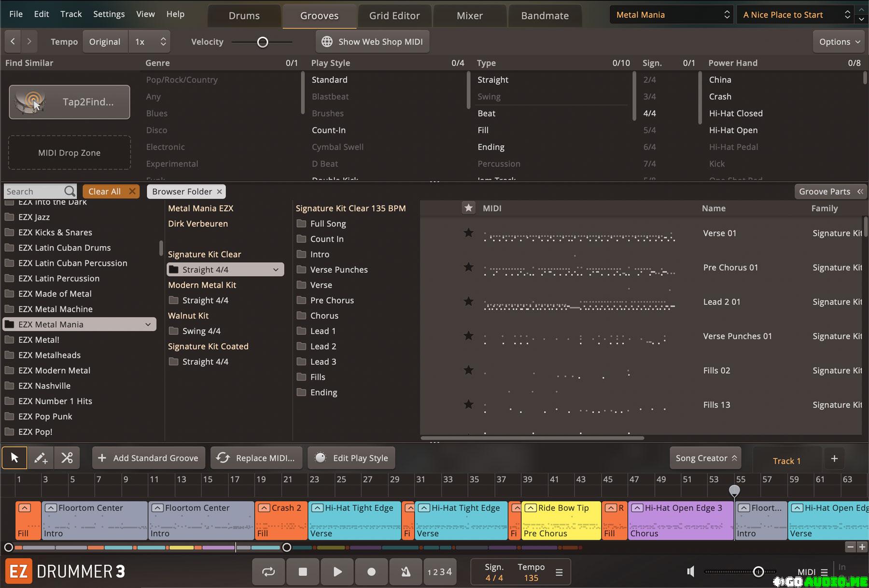Collapse the EZX Metal Mania folder
The width and height of the screenshot is (869, 588).
pyautogui.click(x=148, y=324)
